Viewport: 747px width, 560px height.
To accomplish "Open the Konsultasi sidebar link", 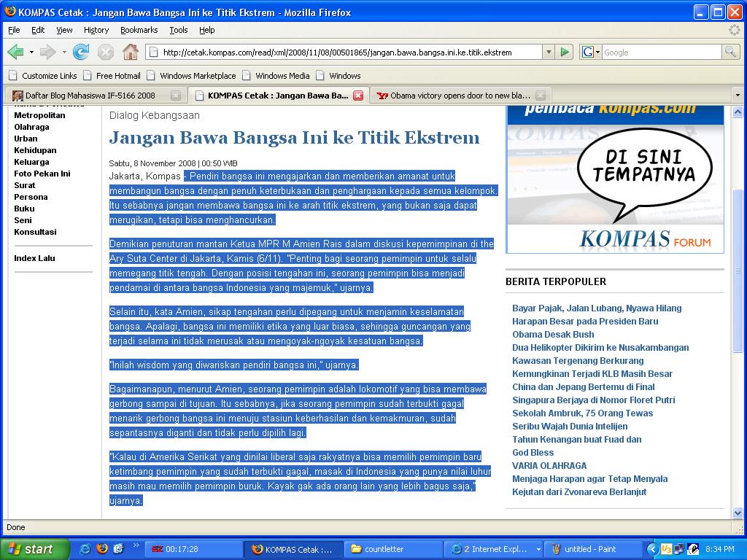I will coord(35,232).
